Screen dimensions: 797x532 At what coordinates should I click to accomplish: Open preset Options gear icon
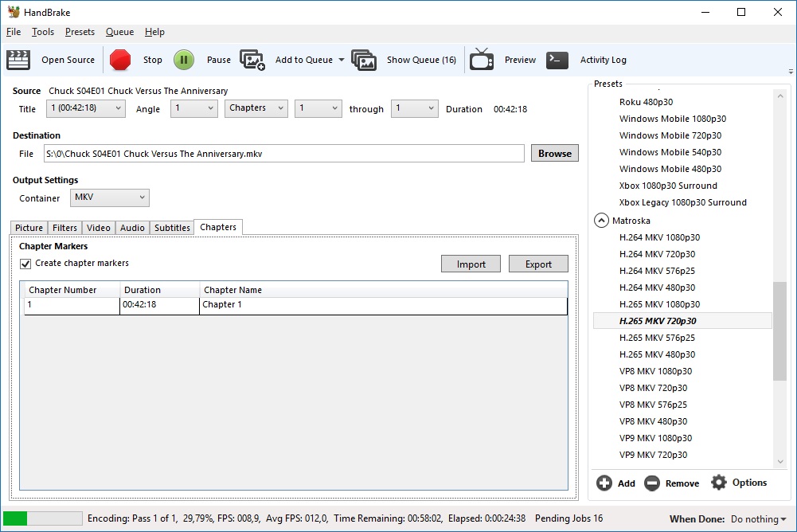[719, 483]
